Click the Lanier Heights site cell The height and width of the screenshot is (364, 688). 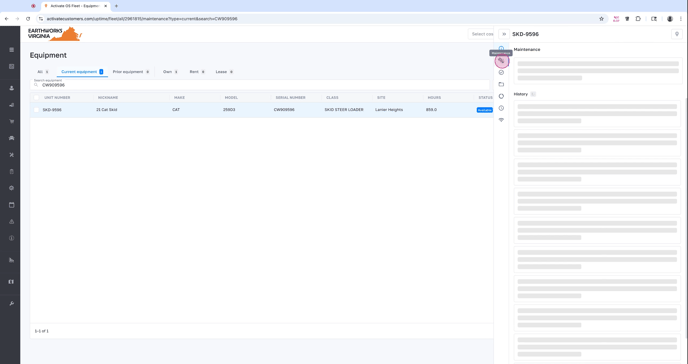(x=389, y=110)
